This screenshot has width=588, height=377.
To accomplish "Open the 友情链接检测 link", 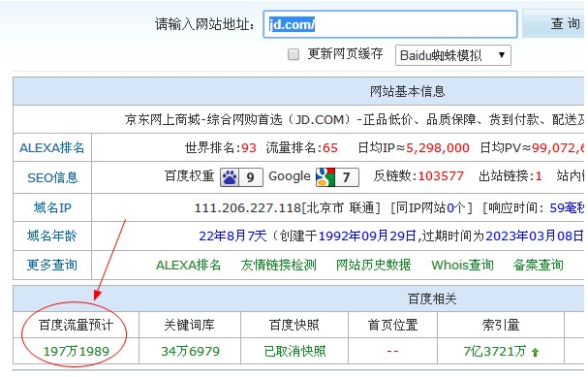I will pos(279,266).
